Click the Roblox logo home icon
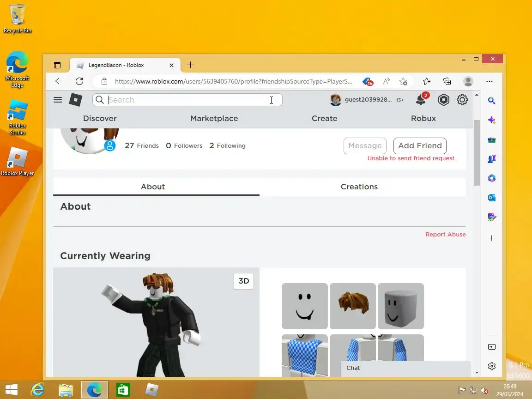 75,100
